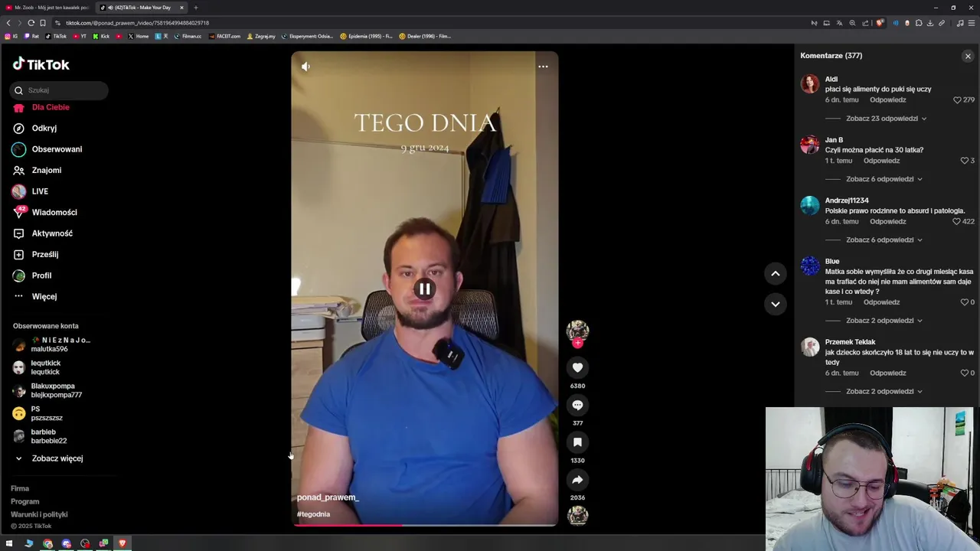Expand replies under Przemek Teklak's comment
Screen dimensions: 980x551
[x=884, y=391]
